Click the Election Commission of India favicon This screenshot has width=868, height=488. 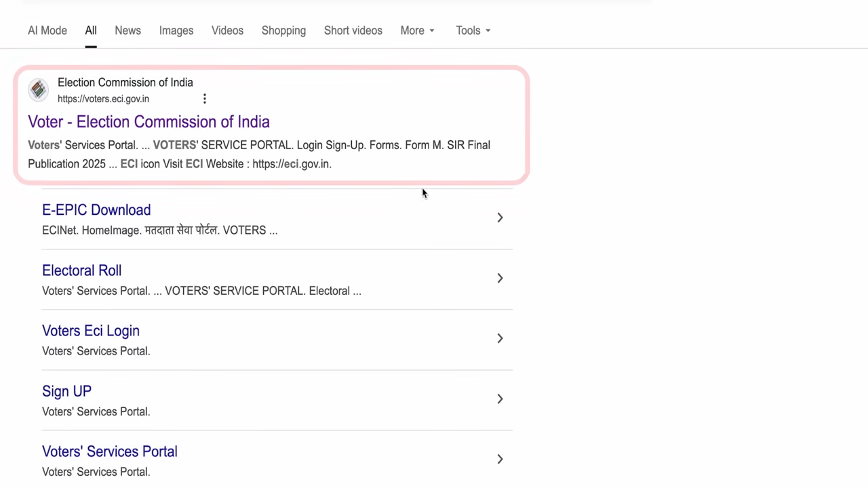39,90
